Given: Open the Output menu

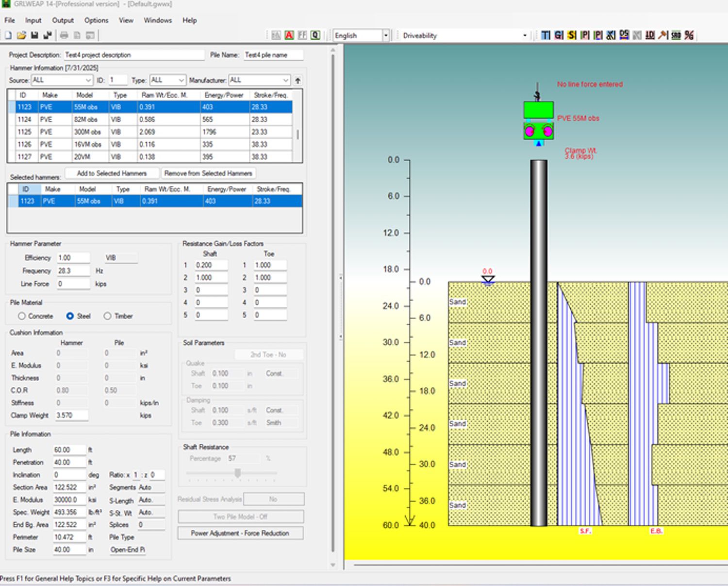Looking at the screenshot, I should 63,20.
